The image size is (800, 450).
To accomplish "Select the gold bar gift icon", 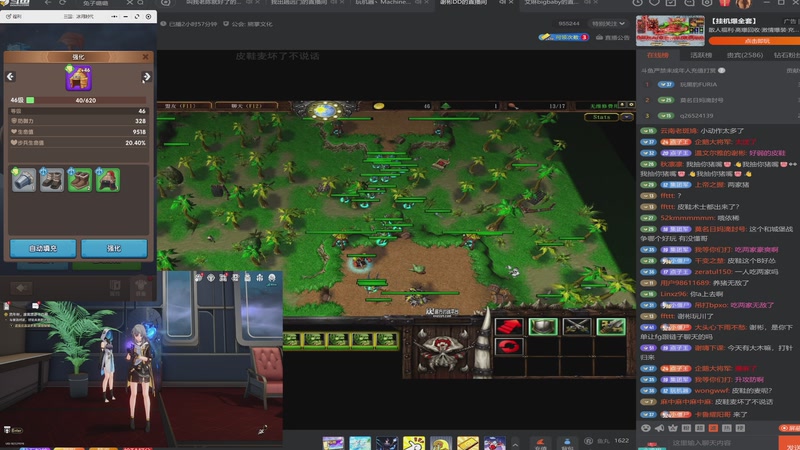I will [x=467, y=443].
